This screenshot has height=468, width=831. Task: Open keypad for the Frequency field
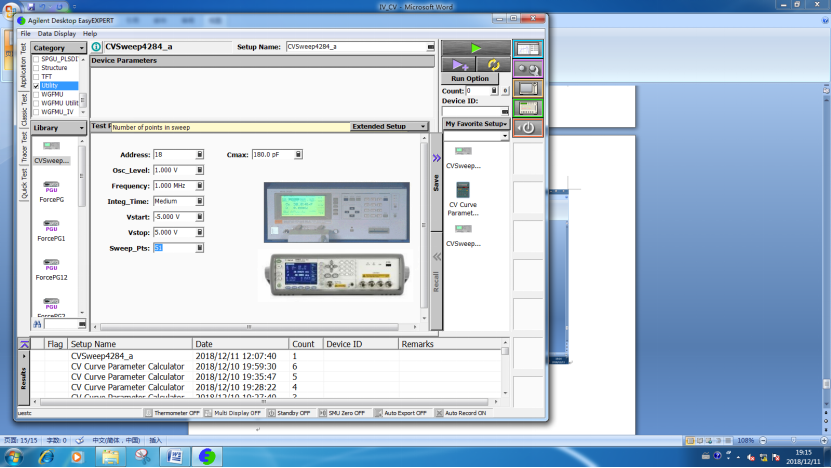[199, 186]
